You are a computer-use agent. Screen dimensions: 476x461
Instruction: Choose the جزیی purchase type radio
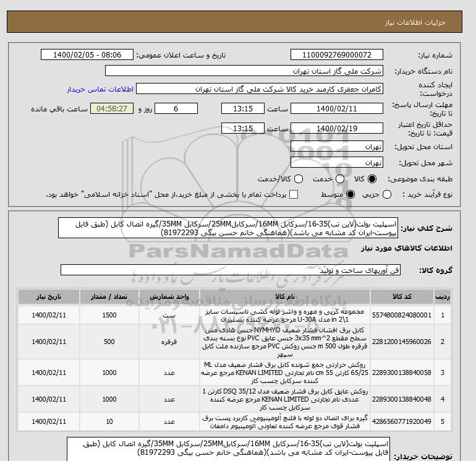coord(387,194)
